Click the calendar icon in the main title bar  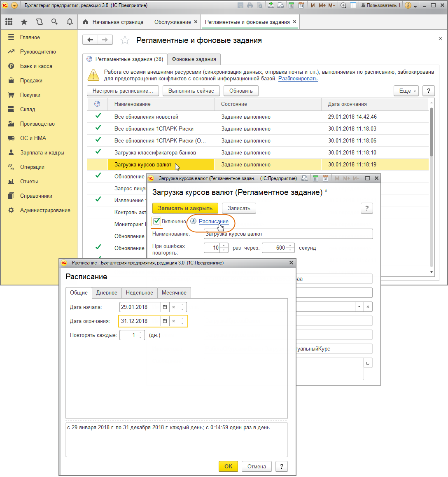click(301, 5)
